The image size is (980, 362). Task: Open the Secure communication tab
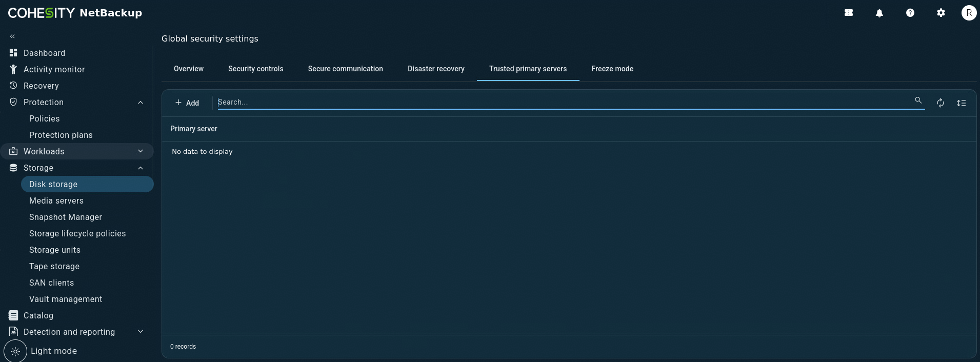pos(346,69)
